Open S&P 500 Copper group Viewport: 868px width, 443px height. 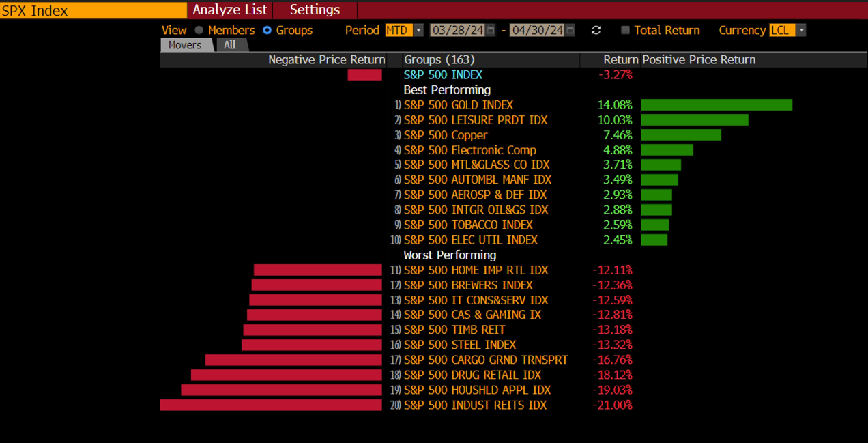tap(446, 135)
